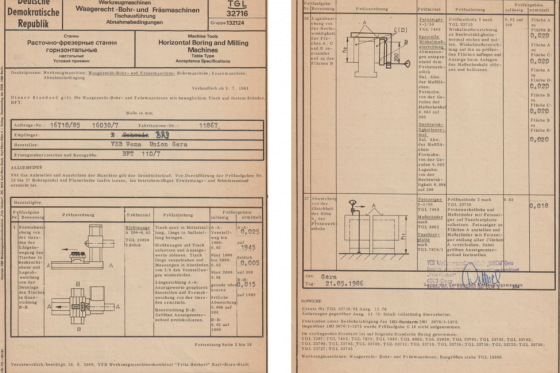Select 'Acceptance Specifications' under the English title
Viewport: 560px width, 373px height.
tap(203, 61)
